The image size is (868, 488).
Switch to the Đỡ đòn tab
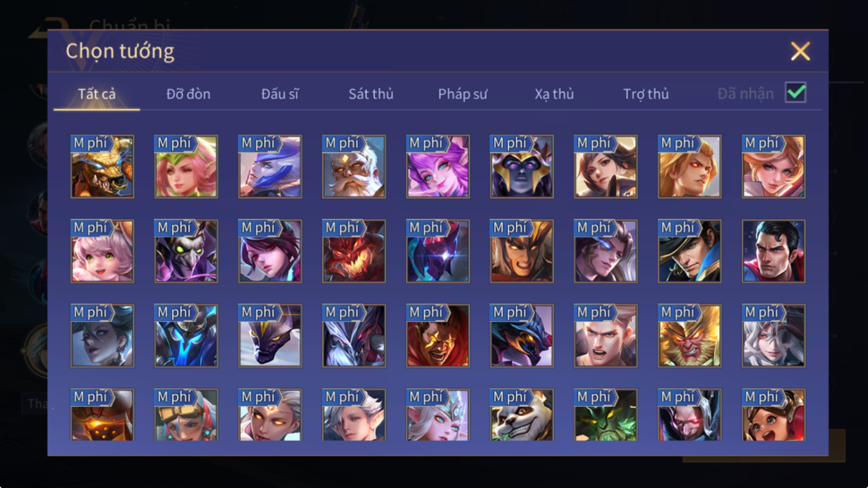click(x=188, y=94)
